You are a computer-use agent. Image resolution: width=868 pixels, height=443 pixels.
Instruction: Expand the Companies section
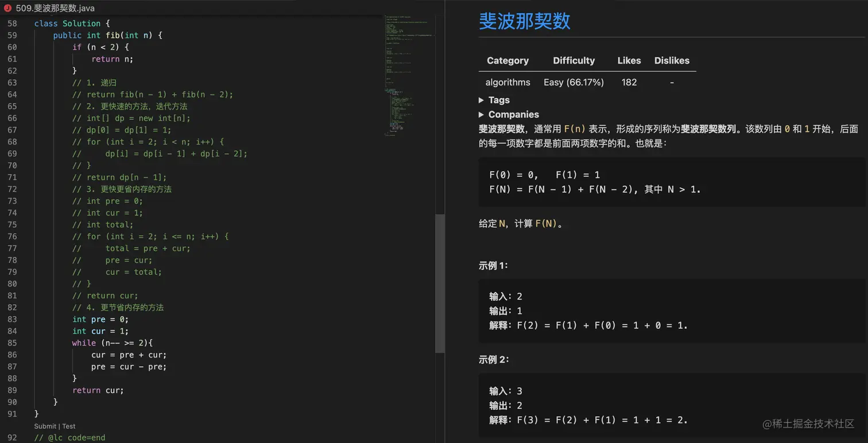click(x=513, y=114)
